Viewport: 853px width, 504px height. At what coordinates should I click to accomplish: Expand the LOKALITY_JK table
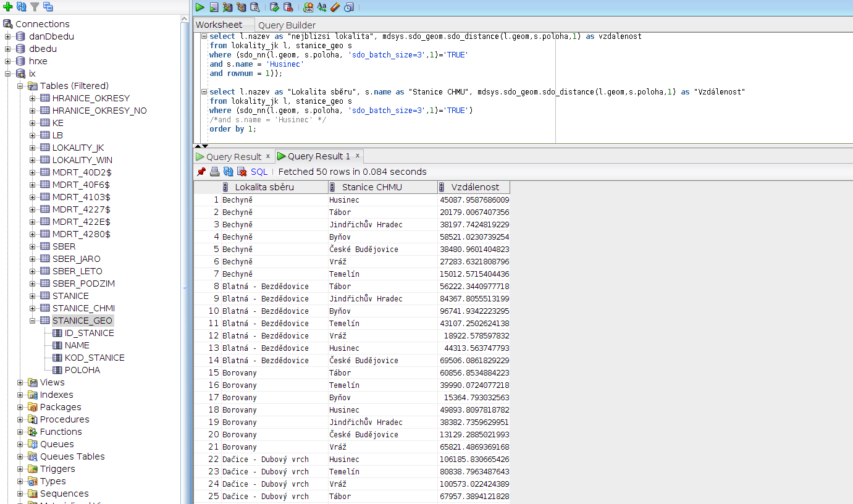[x=33, y=148]
